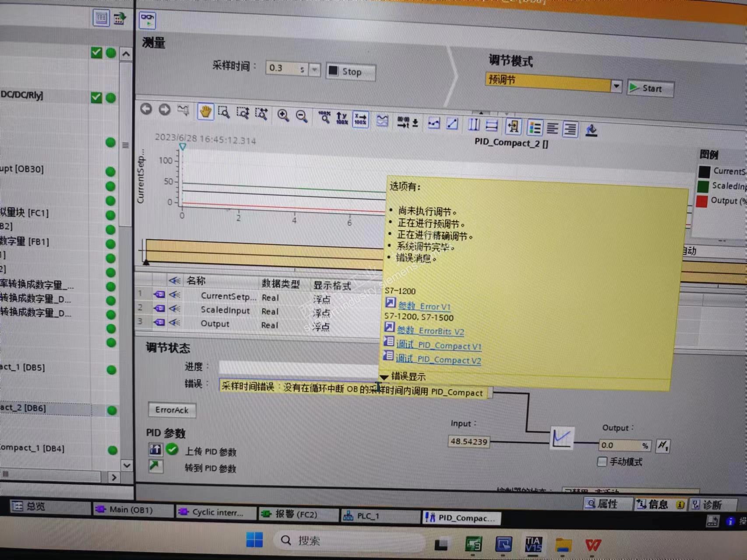Select the ScaledInput row in the table

(x=258, y=310)
